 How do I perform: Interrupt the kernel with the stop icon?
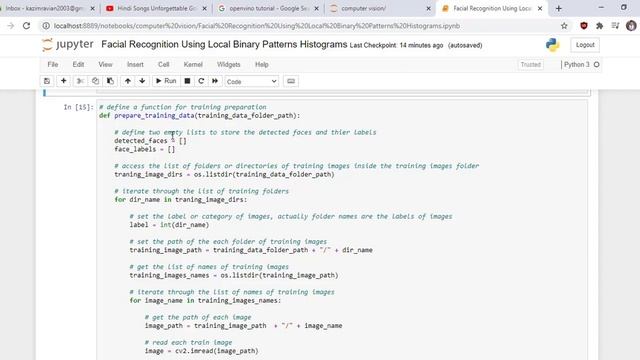[187, 81]
